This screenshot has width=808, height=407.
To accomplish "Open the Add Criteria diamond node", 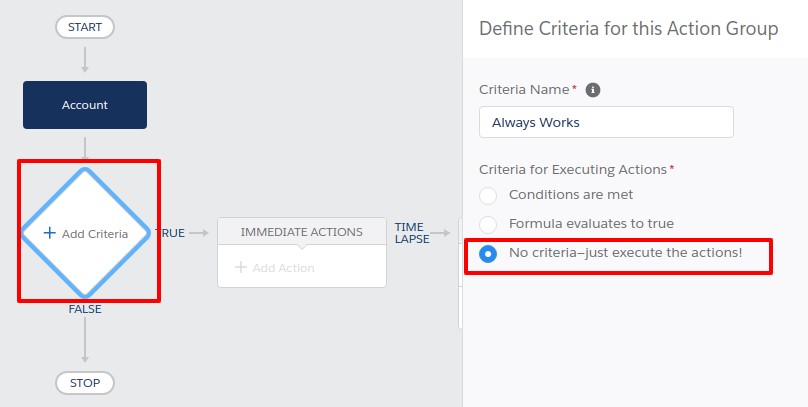I will 86,233.
